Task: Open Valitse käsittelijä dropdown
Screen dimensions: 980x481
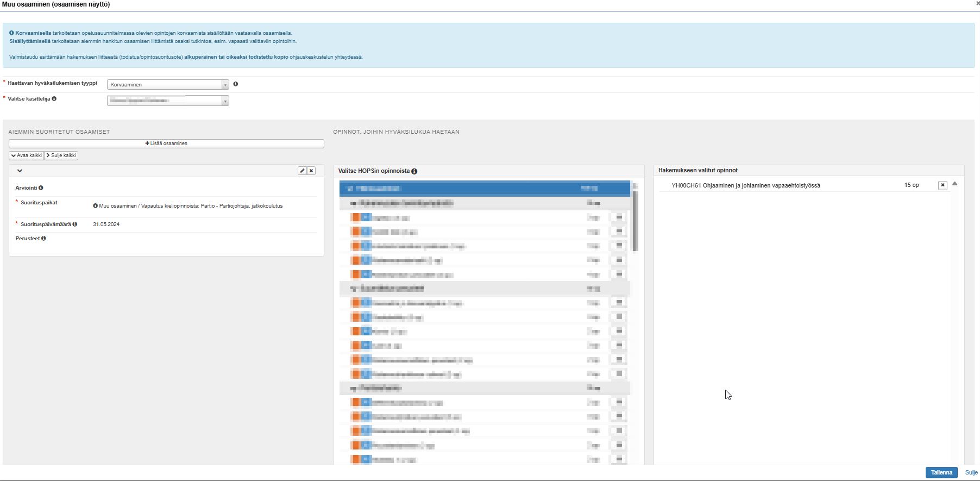Action: click(168, 101)
